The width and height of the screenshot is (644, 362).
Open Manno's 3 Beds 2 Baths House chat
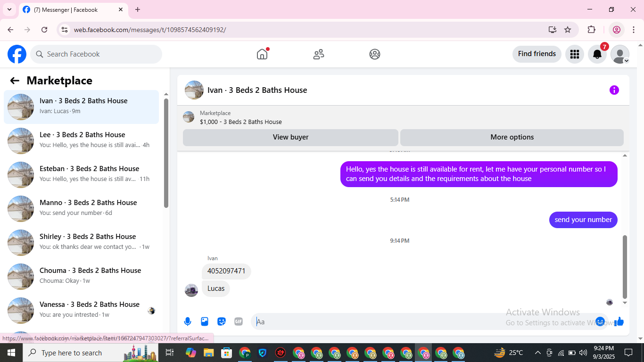82,209
